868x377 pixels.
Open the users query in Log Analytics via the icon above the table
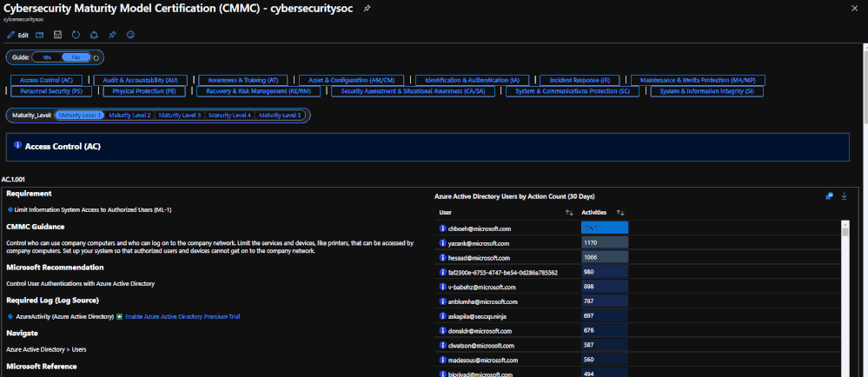829,196
